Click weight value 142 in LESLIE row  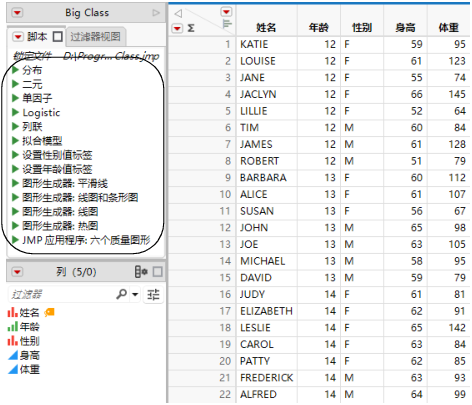pos(449,328)
